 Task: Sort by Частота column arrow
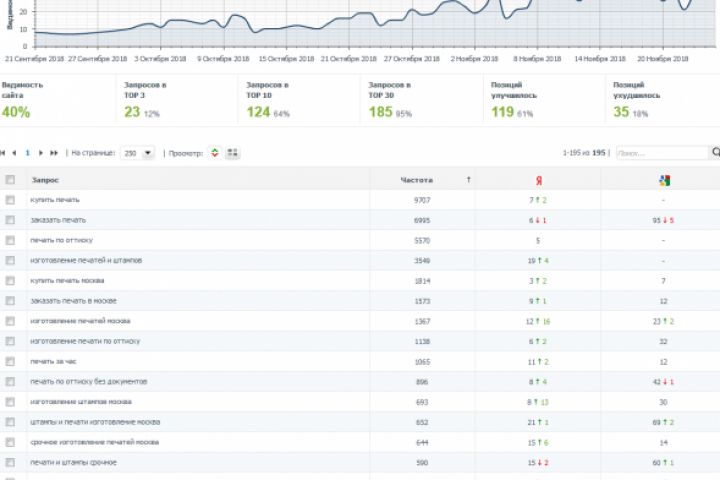click(x=468, y=180)
